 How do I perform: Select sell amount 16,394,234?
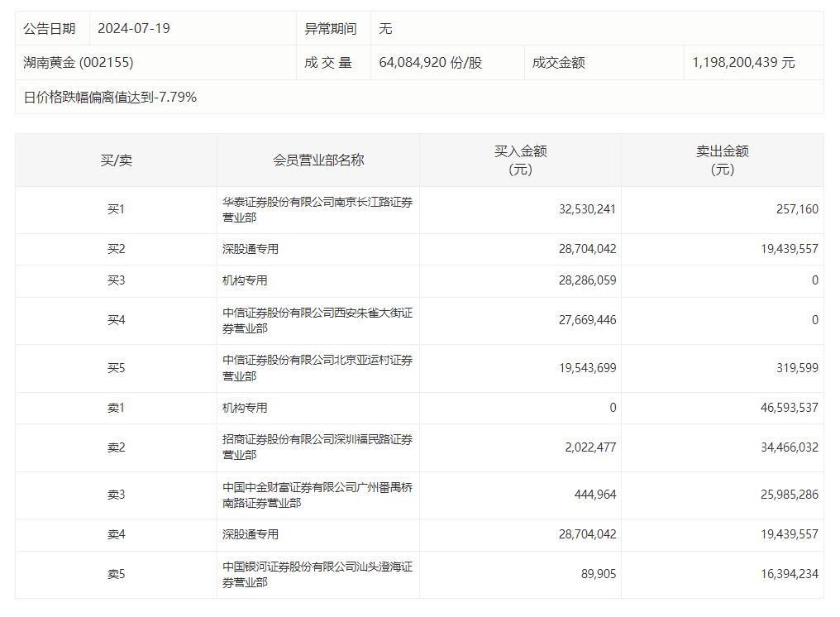[x=790, y=574]
